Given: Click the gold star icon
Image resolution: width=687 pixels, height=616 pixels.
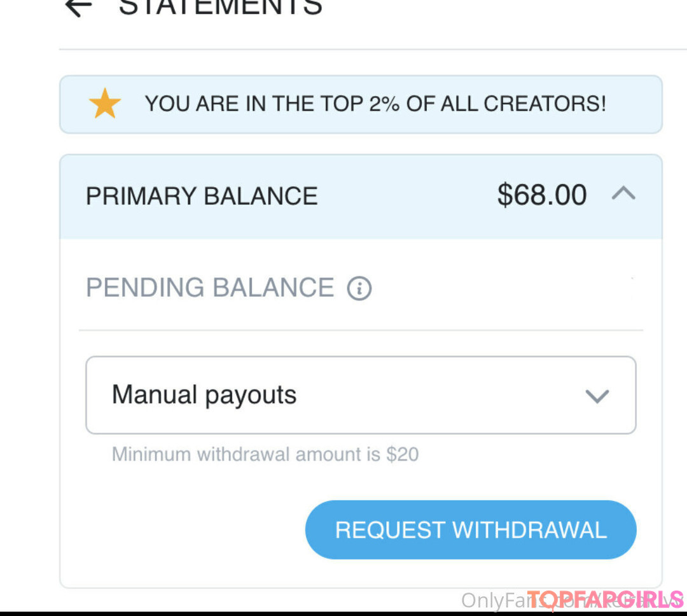Looking at the screenshot, I should tap(105, 104).
